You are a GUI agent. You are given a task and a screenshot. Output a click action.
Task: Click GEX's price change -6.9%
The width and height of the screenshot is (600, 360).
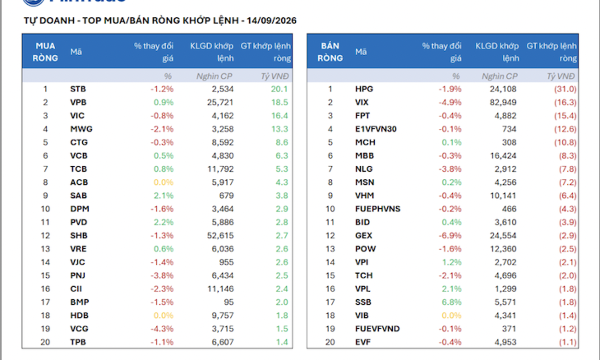click(x=450, y=236)
